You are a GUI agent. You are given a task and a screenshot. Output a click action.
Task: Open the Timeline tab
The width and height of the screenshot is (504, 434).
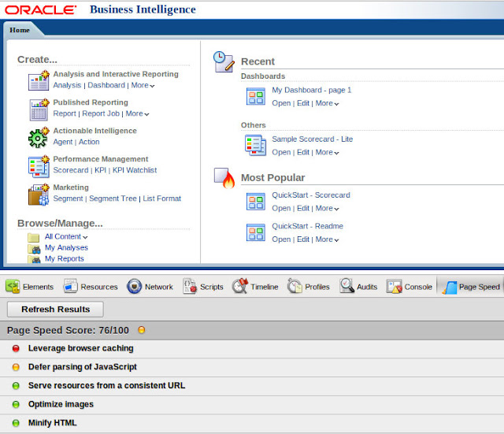pos(255,287)
